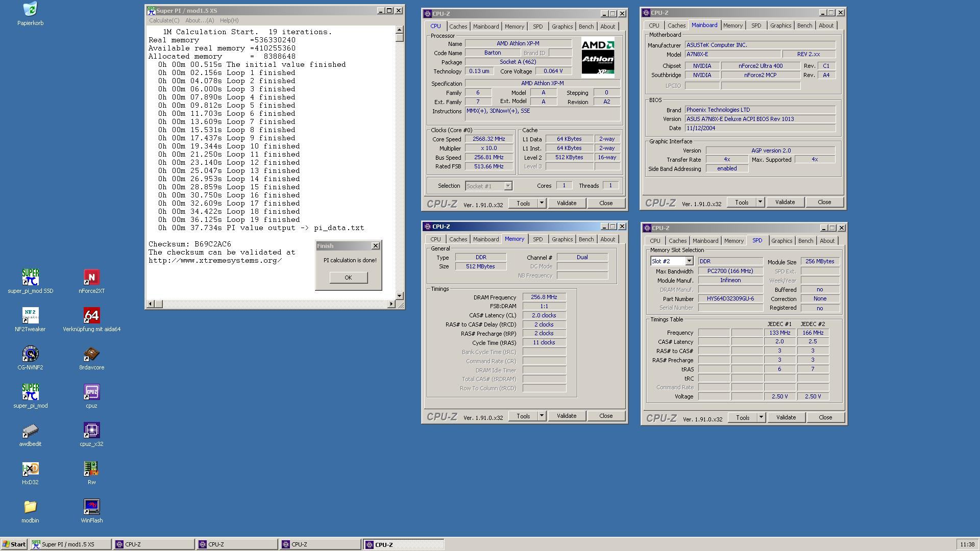980x551 pixels.
Task: Click Close button in SPD window
Action: (x=825, y=417)
